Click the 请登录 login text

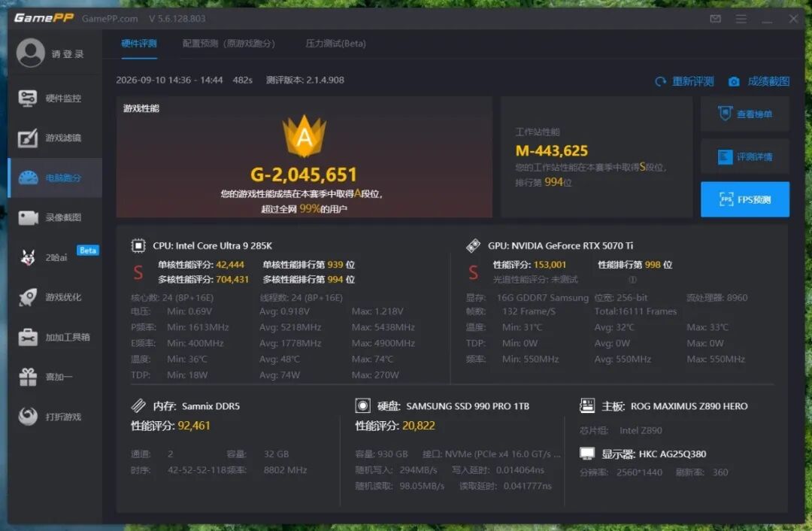(x=68, y=54)
